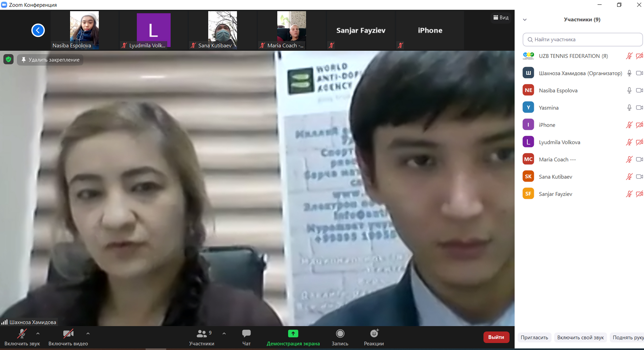Image resolution: width=644 pixels, height=350 pixels.
Task: Remove pin with Удалить закрепление
Action: (50, 60)
